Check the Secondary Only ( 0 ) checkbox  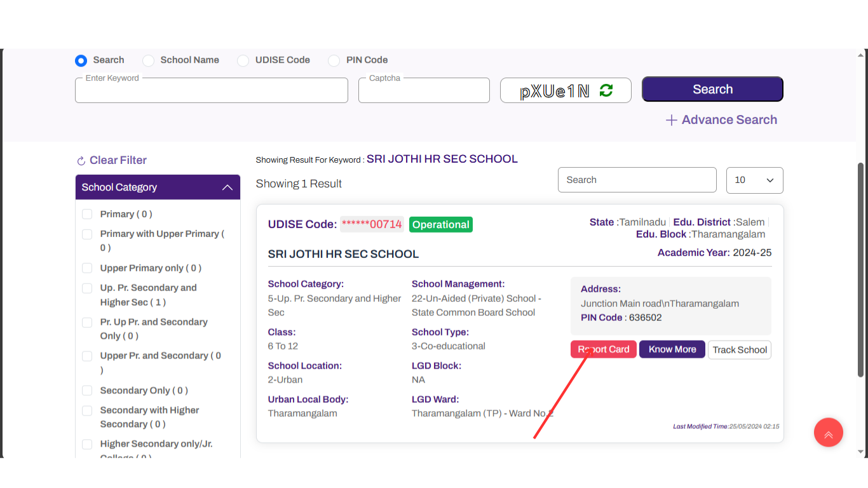87,390
